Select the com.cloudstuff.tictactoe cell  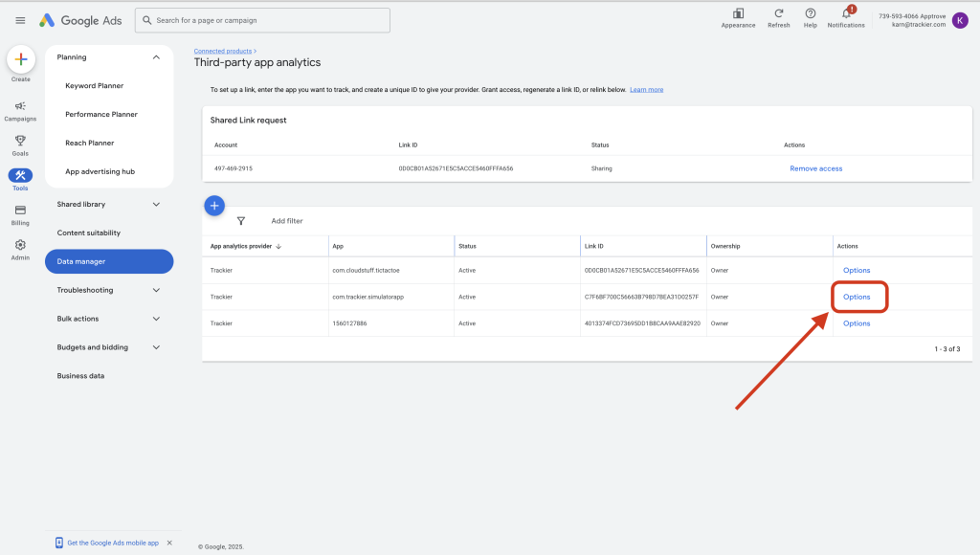point(366,271)
